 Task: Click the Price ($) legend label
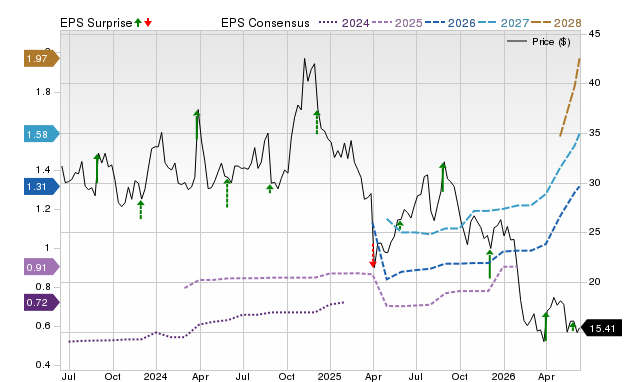click(551, 42)
